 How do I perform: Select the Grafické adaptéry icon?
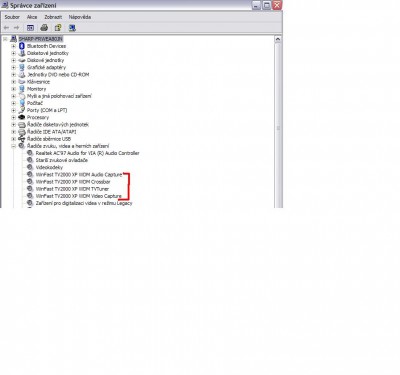click(22, 67)
